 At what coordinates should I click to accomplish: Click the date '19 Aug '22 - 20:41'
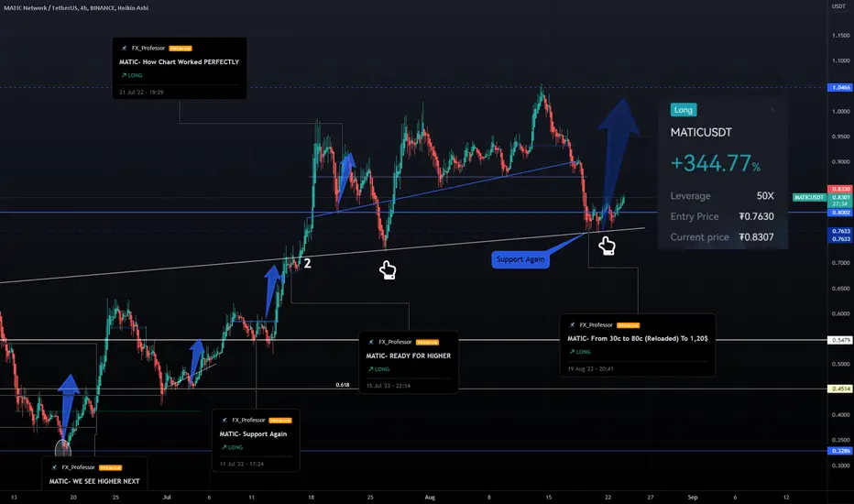(590, 369)
